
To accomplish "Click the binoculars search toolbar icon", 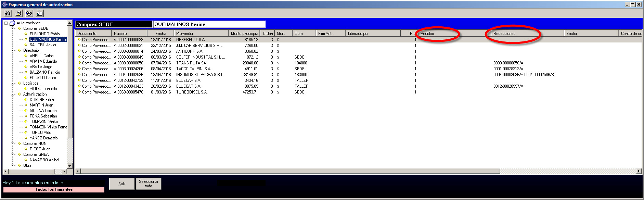I will pos(8,13).
